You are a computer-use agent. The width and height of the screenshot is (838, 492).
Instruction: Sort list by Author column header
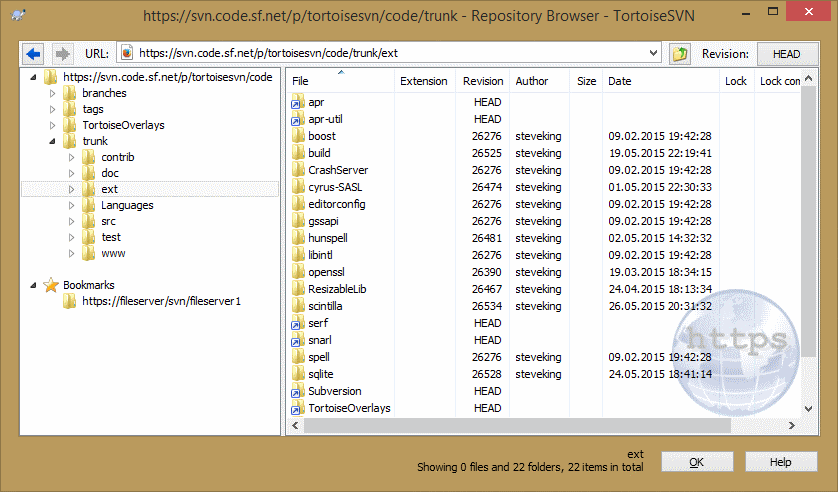coord(530,81)
